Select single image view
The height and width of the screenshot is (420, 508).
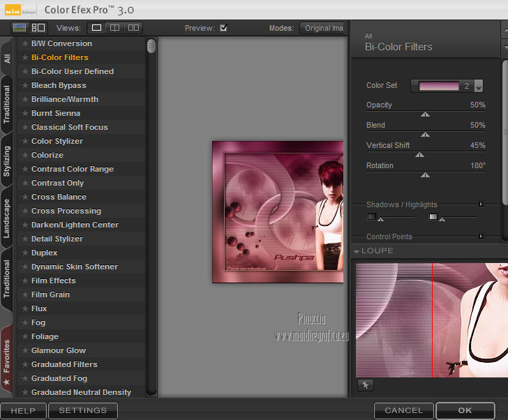96,28
